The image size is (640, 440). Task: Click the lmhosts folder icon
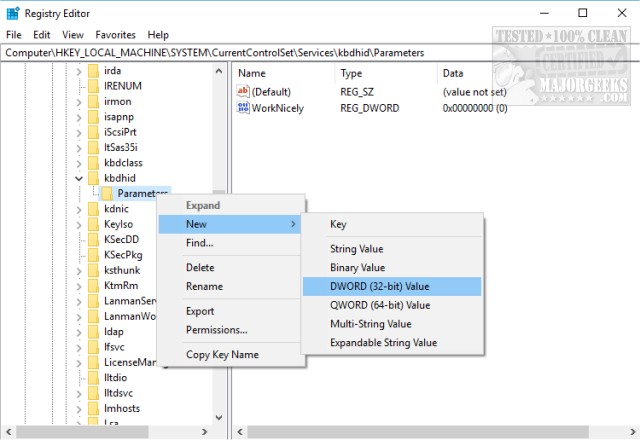point(93,408)
